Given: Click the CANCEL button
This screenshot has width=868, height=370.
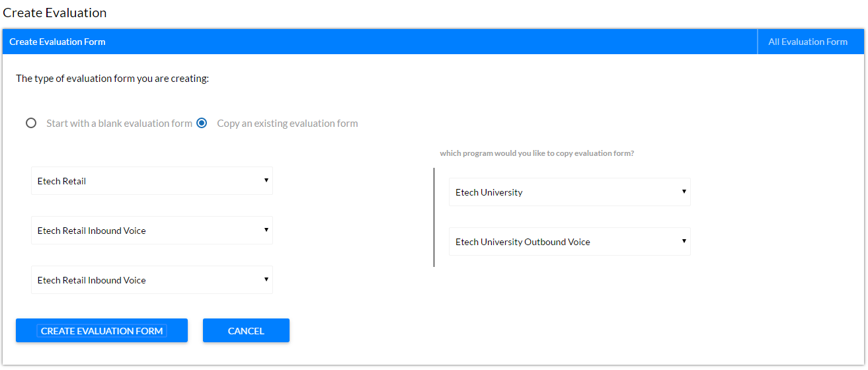Looking at the screenshot, I should (246, 330).
